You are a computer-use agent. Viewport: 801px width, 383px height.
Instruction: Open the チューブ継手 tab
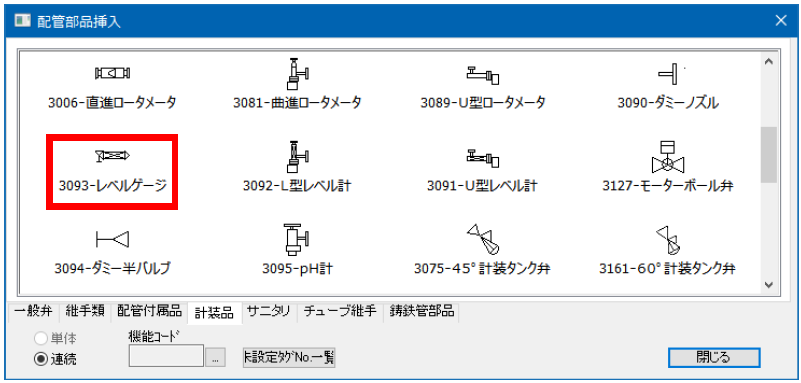[x=340, y=311]
